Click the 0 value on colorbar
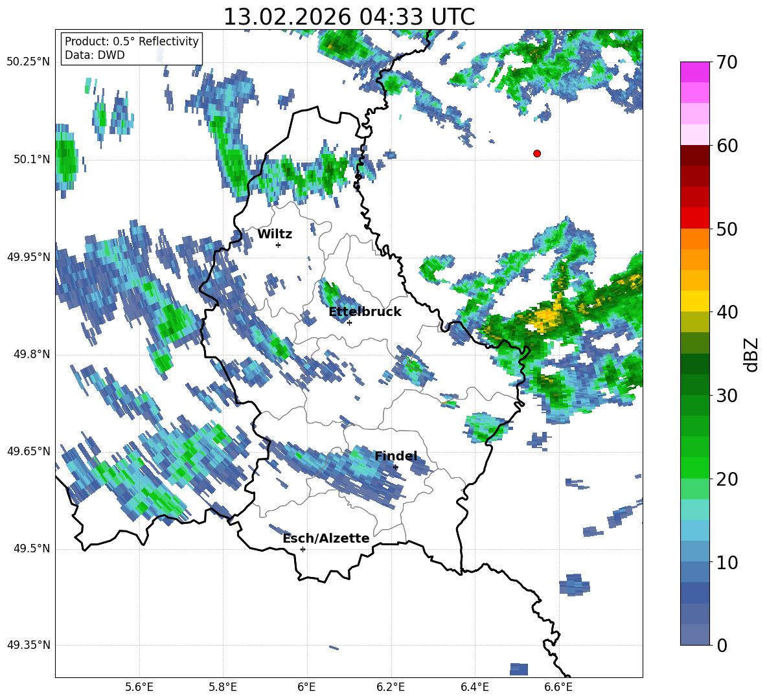 (722, 645)
